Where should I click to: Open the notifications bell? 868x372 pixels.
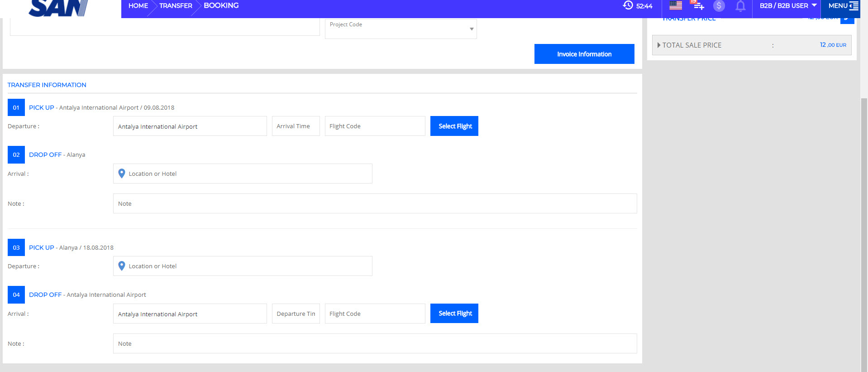[x=740, y=6]
